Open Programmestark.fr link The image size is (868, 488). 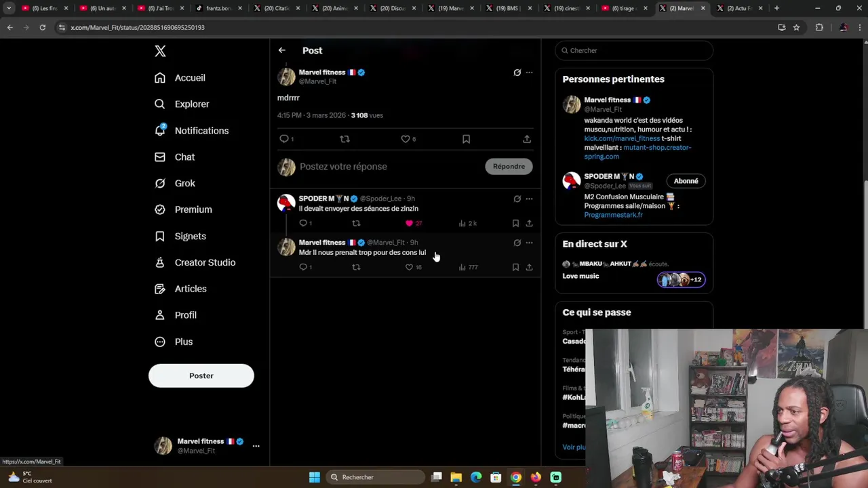[x=613, y=215]
